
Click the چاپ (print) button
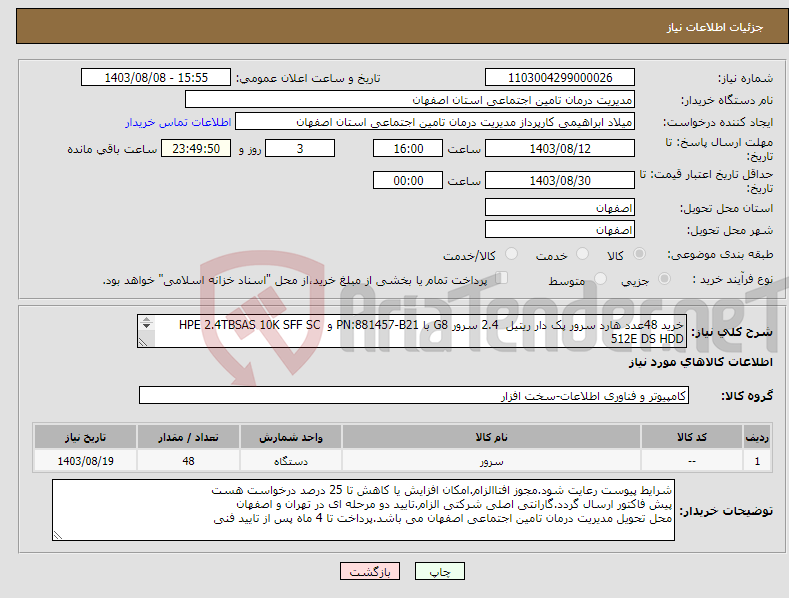(439, 571)
